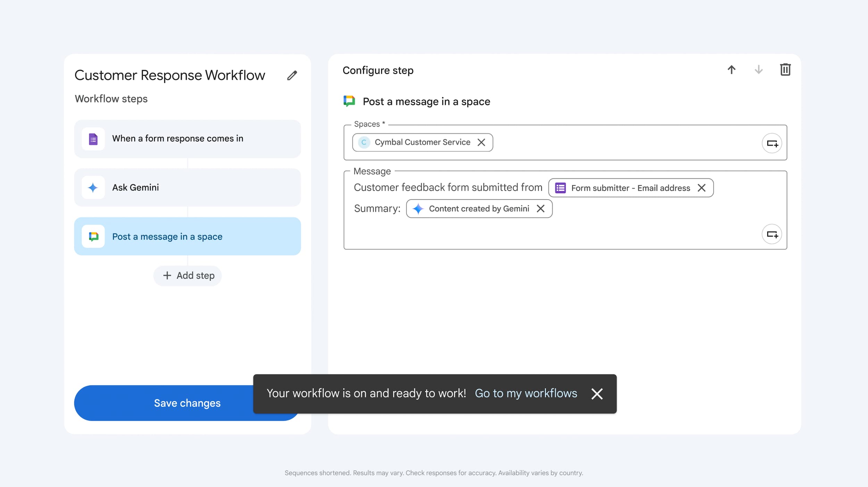Remove the Form submitter Email address variable
The image size is (868, 487).
[x=702, y=188]
